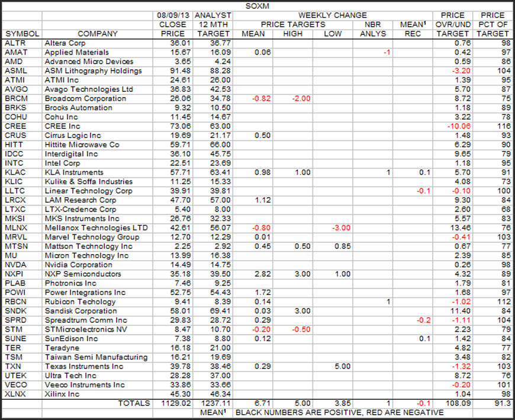Click Brooks Automation company name
The width and height of the screenshot is (515, 420).
pyautogui.click(x=79, y=107)
